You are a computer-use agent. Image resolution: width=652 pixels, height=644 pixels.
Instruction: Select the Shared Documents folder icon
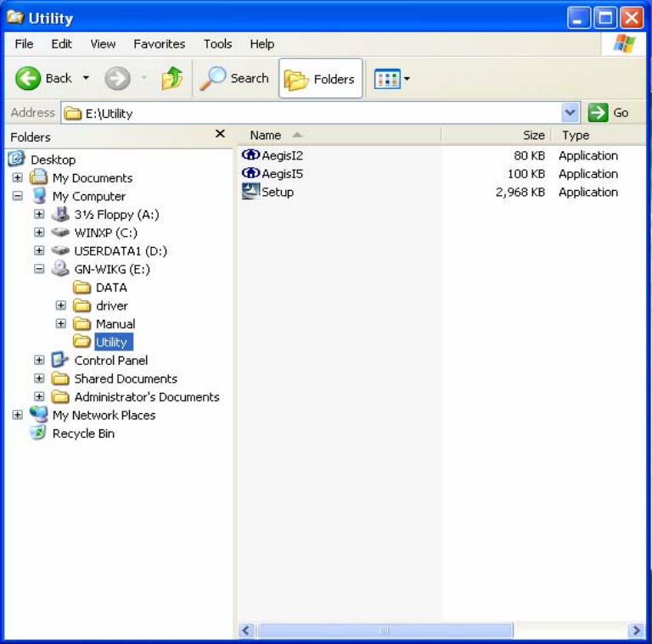click(60, 378)
